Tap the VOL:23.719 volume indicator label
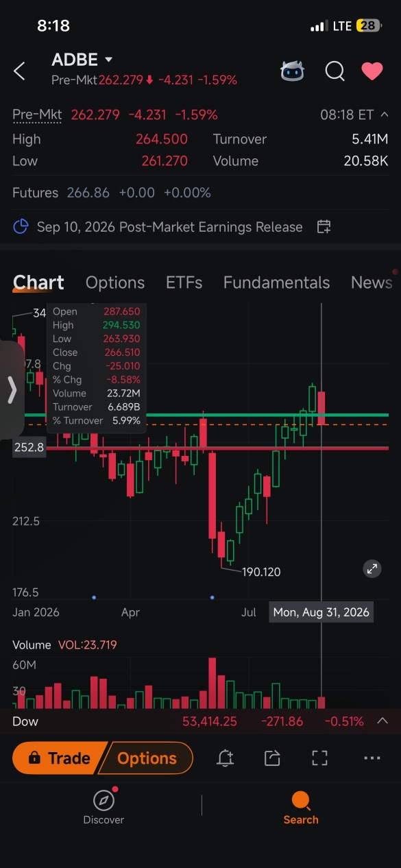 coord(87,644)
